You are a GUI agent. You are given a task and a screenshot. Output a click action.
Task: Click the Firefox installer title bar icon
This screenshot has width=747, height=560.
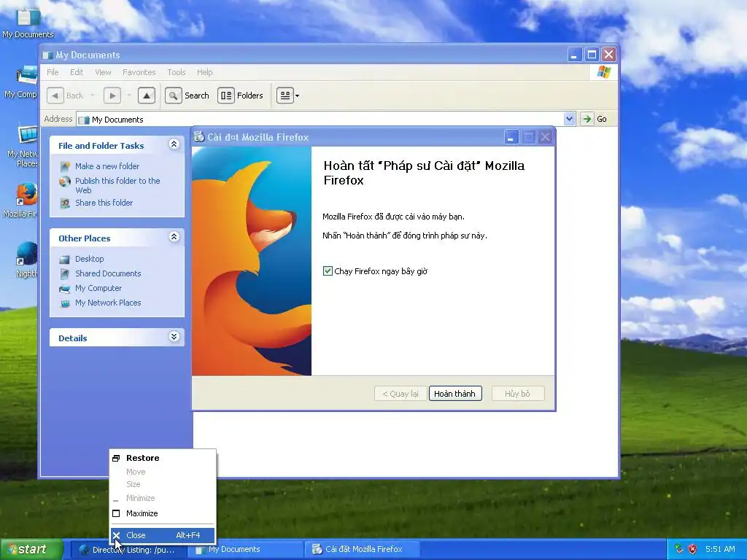(x=199, y=136)
